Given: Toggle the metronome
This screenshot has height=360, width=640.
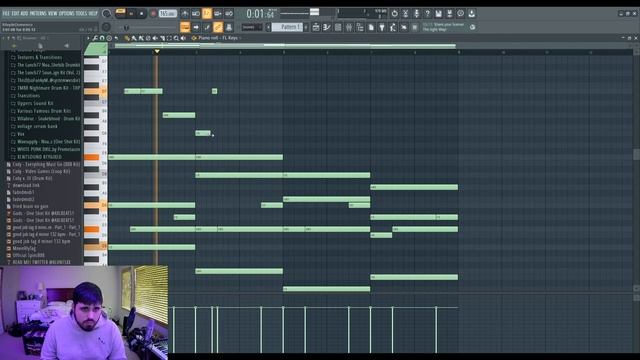Looking at the screenshot, I should tap(185, 13).
